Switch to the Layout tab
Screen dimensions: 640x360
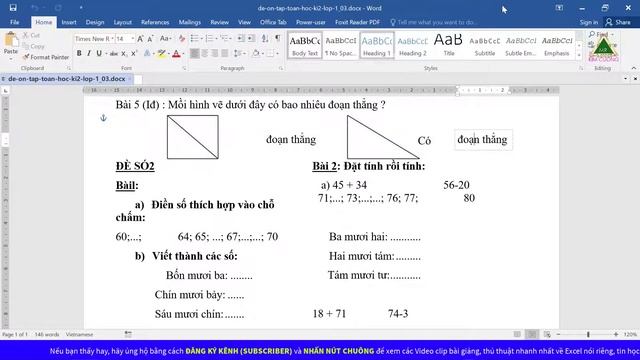(x=122, y=22)
